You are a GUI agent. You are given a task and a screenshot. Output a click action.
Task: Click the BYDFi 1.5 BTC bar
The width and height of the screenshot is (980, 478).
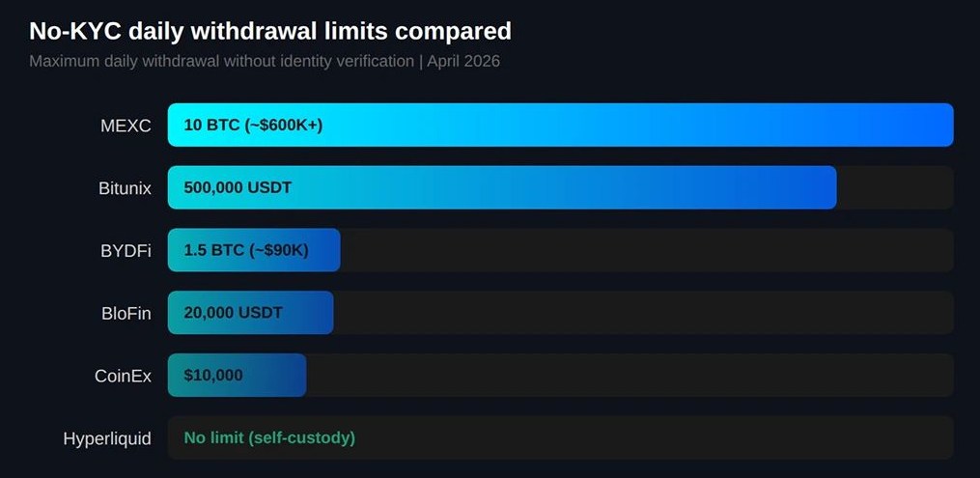(254, 251)
